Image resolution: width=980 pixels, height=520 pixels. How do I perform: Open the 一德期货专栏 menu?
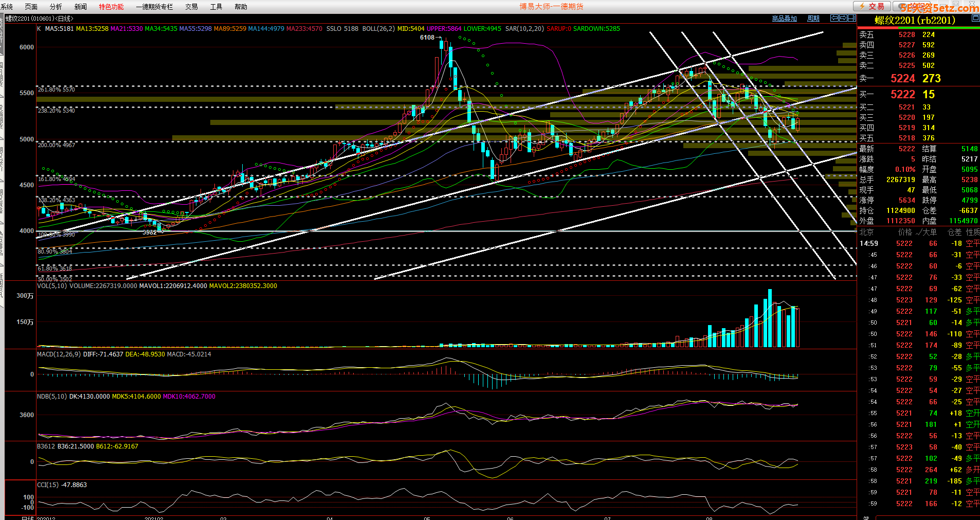point(154,7)
